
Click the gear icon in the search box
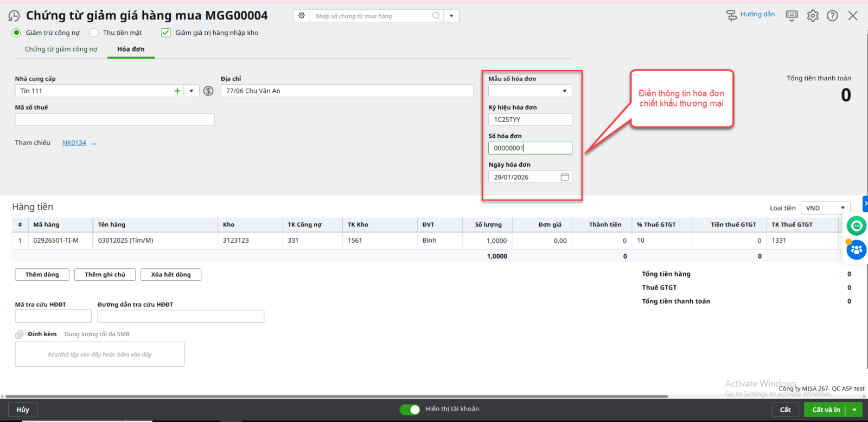coord(302,16)
